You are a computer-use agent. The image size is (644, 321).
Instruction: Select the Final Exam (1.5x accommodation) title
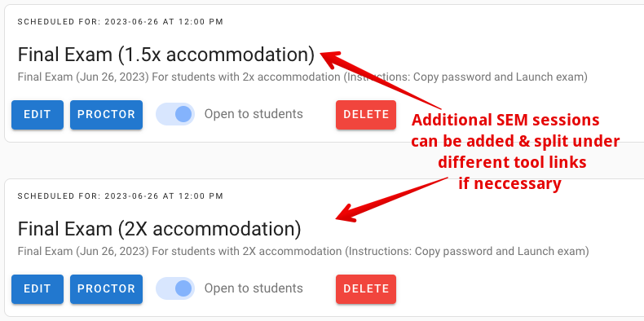click(166, 55)
